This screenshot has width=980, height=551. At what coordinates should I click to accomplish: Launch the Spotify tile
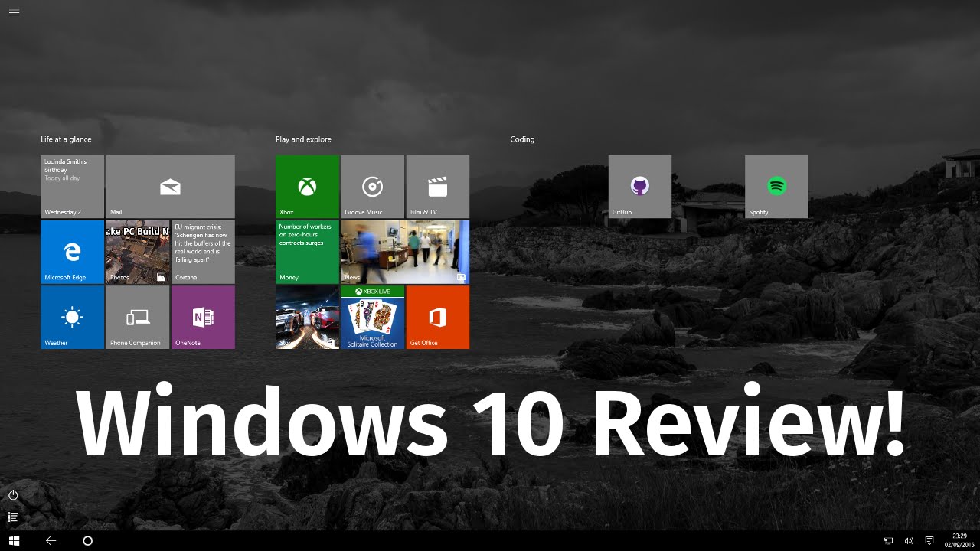click(x=776, y=187)
